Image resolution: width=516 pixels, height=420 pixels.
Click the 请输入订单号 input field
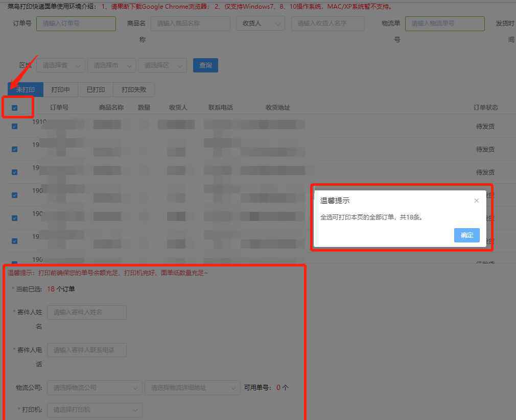pos(76,23)
